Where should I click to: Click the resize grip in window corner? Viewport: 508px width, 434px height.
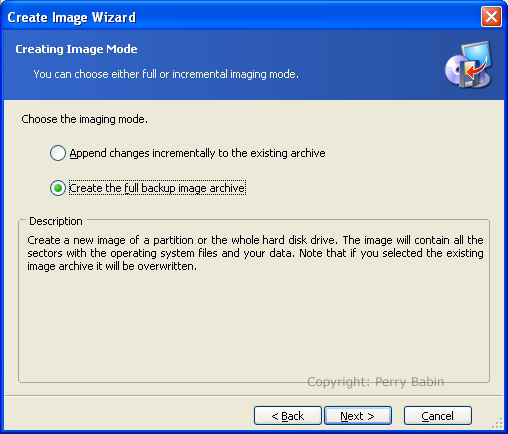[x=498, y=424]
